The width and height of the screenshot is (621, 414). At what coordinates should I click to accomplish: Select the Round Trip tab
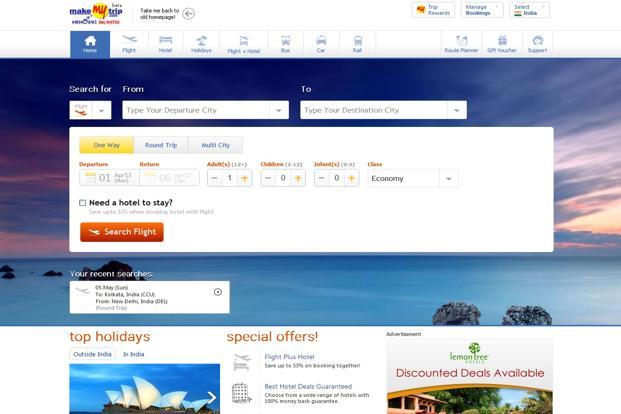coord(161,145)
